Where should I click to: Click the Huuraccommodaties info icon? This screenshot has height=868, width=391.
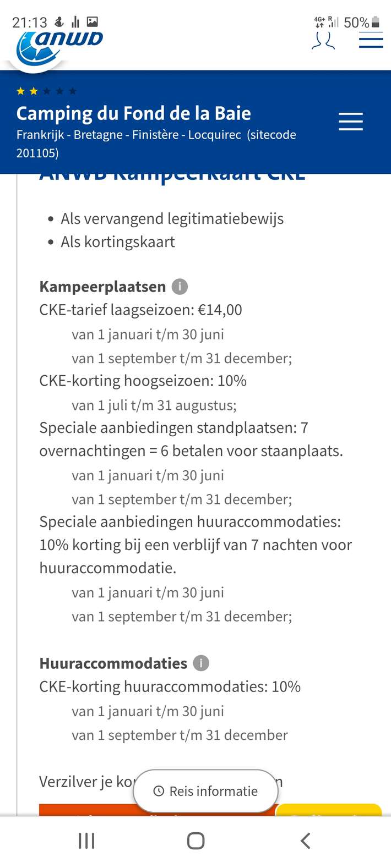(201, 663)
